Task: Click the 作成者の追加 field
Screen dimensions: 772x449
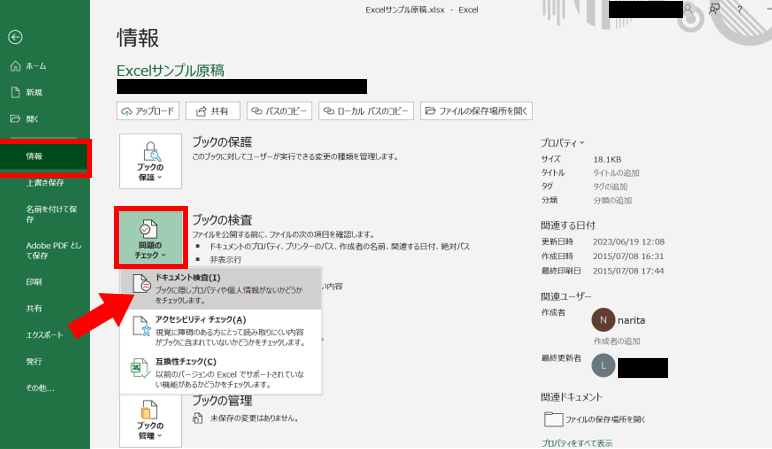Action: [616, 341]
